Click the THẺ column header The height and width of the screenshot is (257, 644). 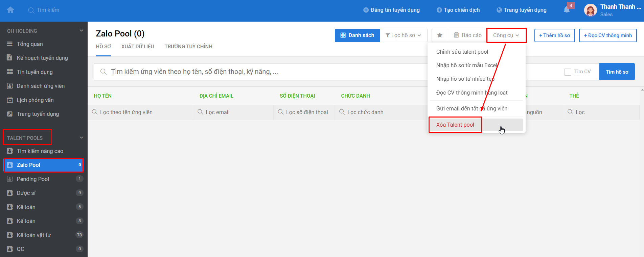click(574, 96)
